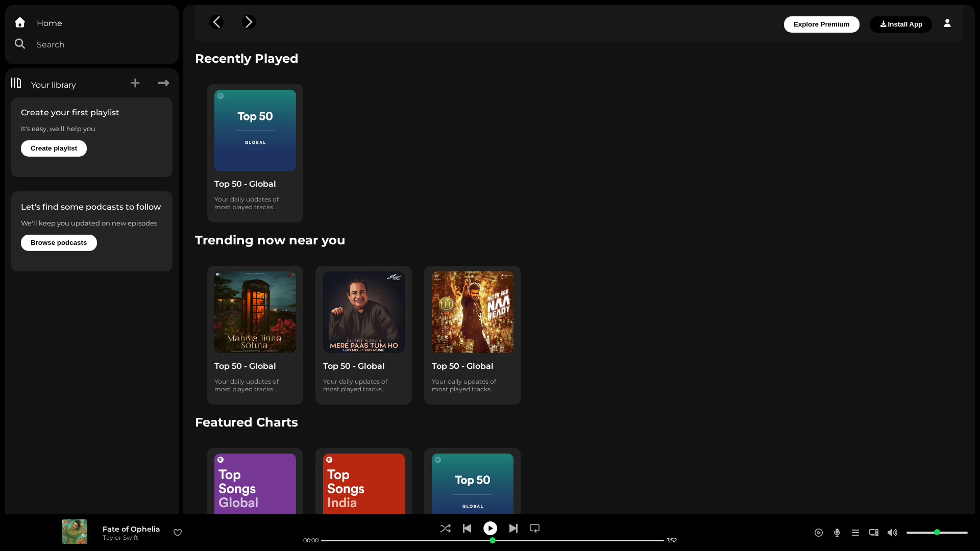The width and height of the screenshot is (980, 551).
Task: Skip to the next track
Action: pos(513,529)
